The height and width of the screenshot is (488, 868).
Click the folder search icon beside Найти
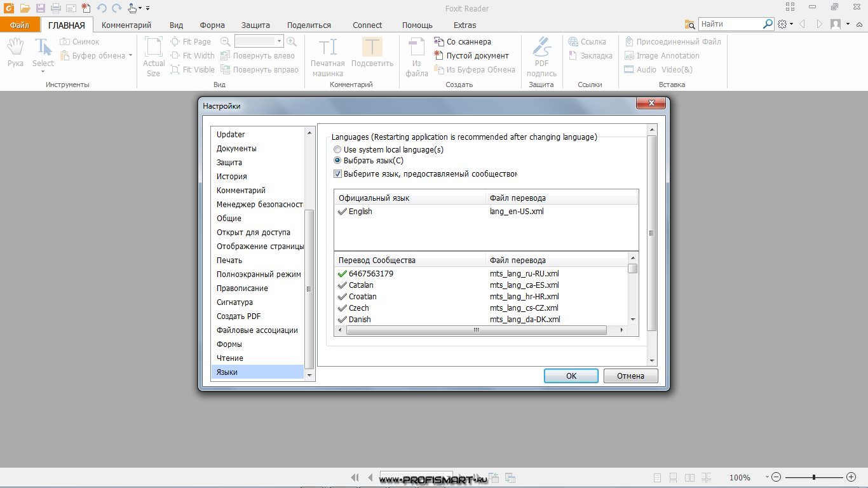(x=690, y=24)
